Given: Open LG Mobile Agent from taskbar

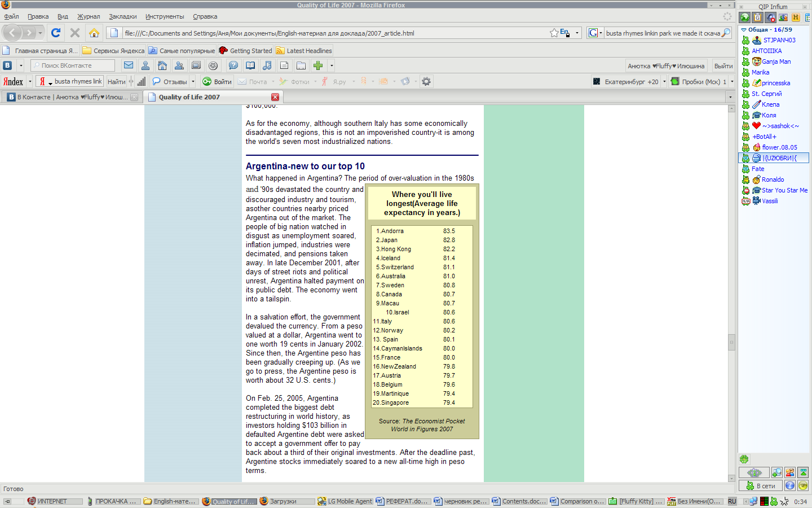Looking at the screenshot, I should click(345, 501).
